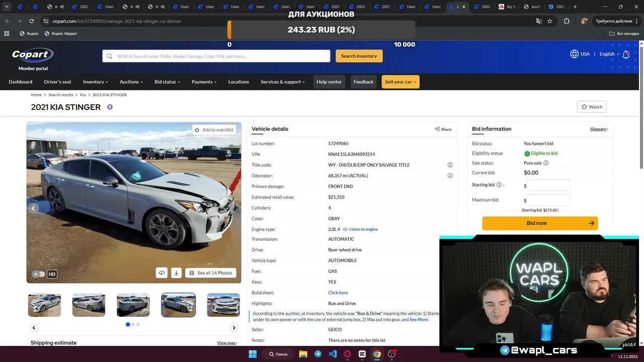Select the first vehicle photo thumbnail

(44, 305)
